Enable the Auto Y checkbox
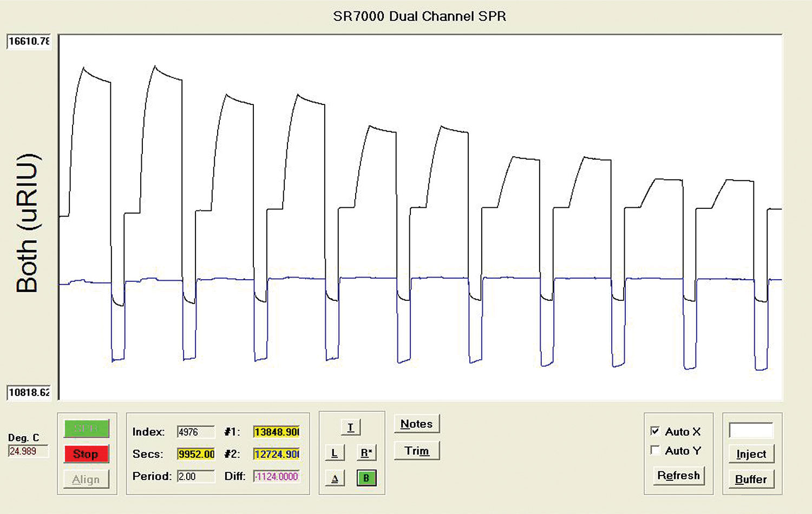 pyautogui.click(x=655, y=450)
